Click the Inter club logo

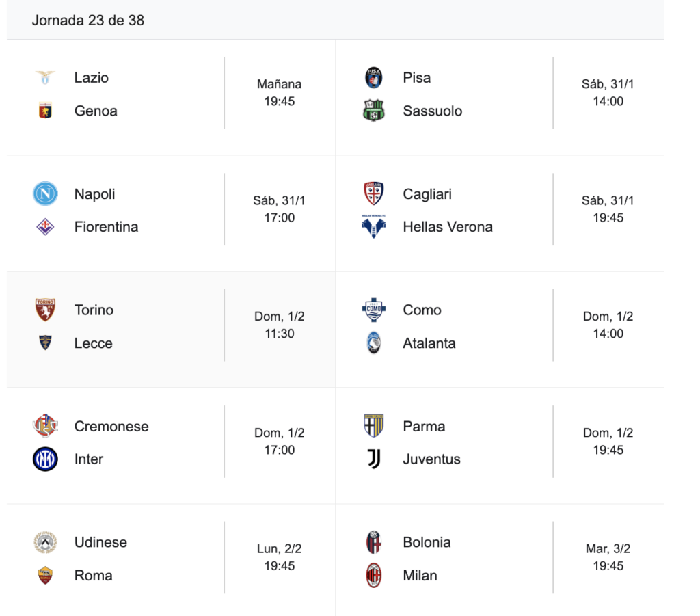click(45, 459)
